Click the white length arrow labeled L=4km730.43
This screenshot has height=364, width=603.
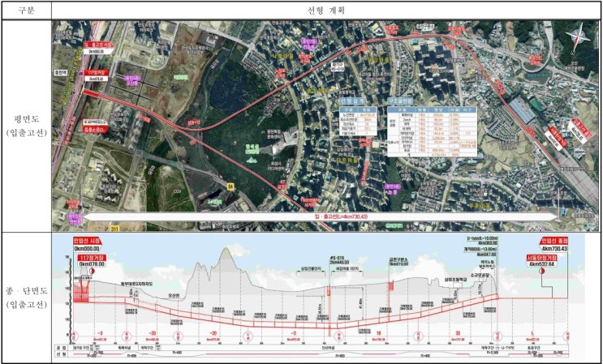click(321, 217)
